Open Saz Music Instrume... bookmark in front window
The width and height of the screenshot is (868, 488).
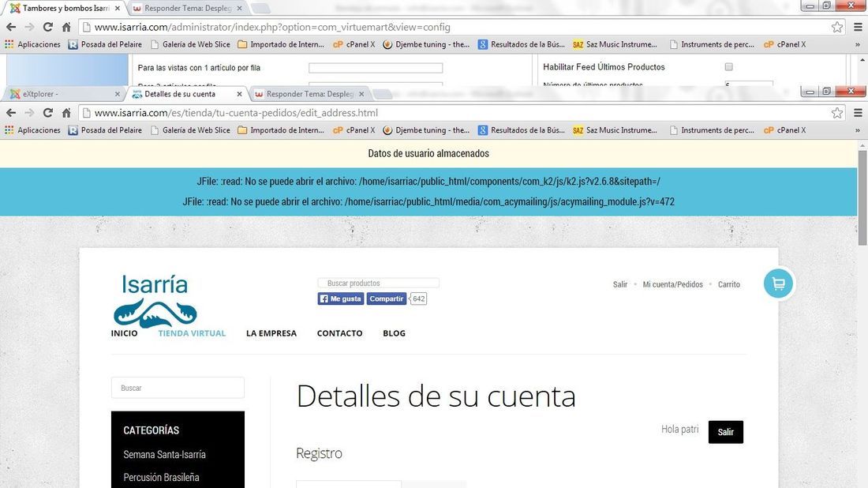click(615, 130)
